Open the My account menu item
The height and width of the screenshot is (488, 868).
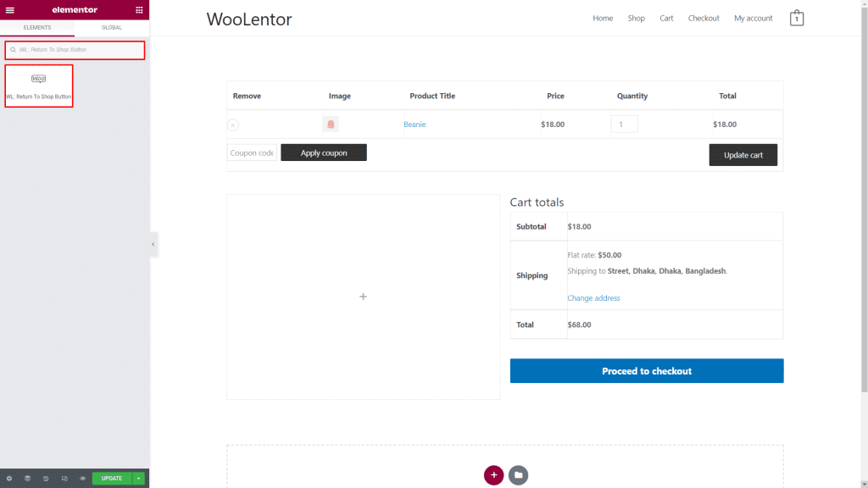[754, 19]
